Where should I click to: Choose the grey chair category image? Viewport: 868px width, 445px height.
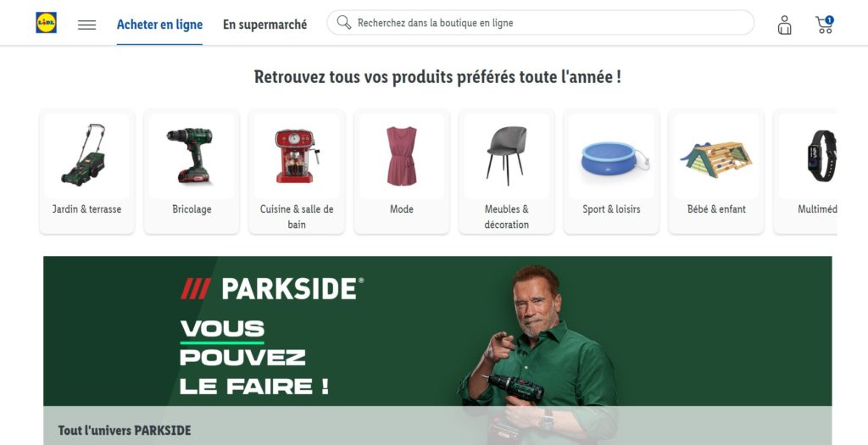(x=507, y=155)
